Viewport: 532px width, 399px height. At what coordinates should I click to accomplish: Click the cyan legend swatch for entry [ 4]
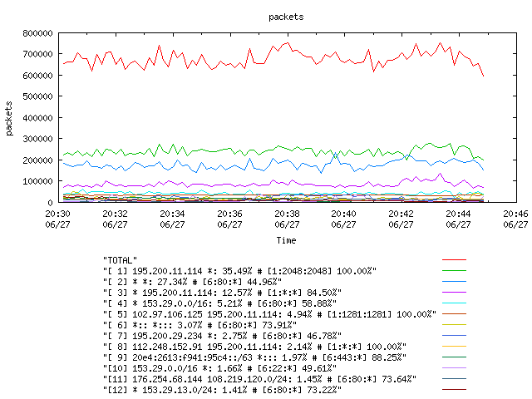[x=455, y=303]
